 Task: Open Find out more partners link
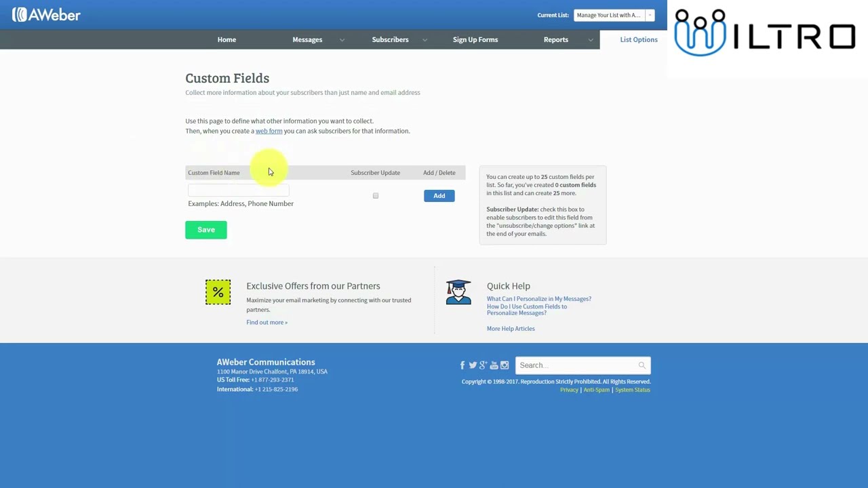click(x=267, y=322)
